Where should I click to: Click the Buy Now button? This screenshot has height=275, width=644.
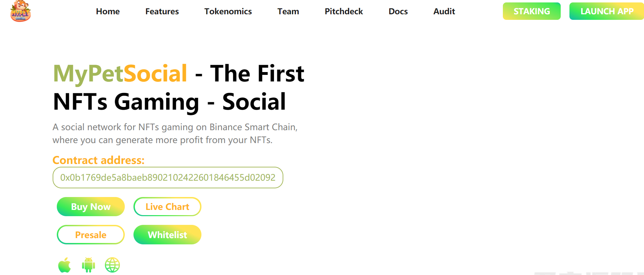(x=91, y=207)
